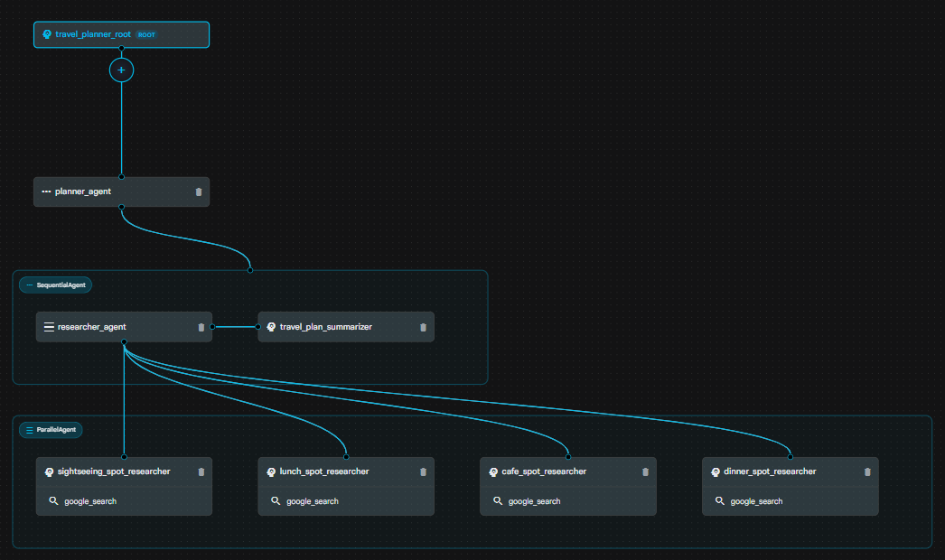
Task: Delete the cafe_spot_researcher node
Action: 645,471
